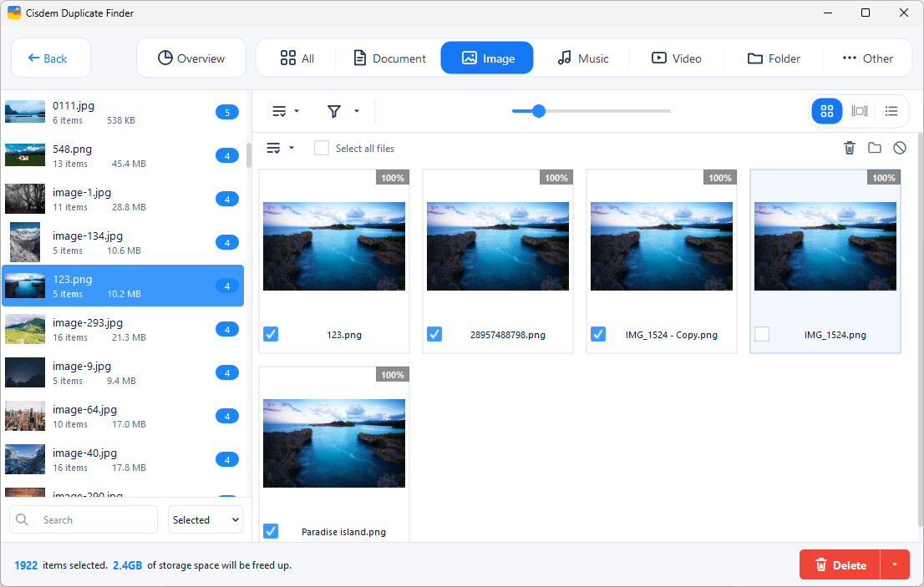Uncheck the Paradise island.png checkbox
924x587 pixels.
271,531
